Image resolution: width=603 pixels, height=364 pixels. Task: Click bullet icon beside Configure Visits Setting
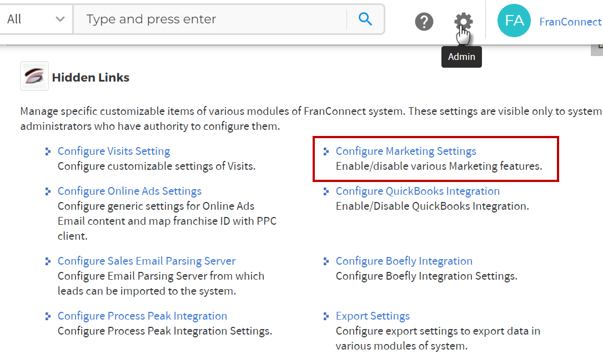pyautogui.click(x=48, y=151)
